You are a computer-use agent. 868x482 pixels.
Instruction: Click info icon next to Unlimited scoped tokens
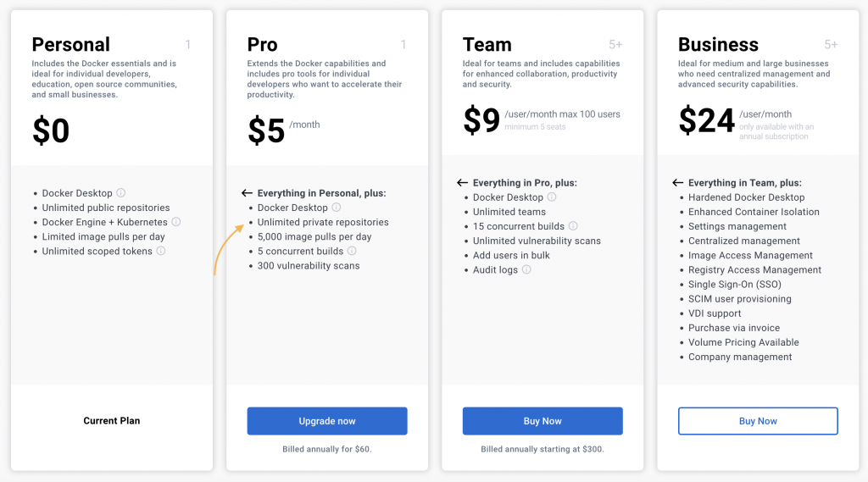pos(161,251)
